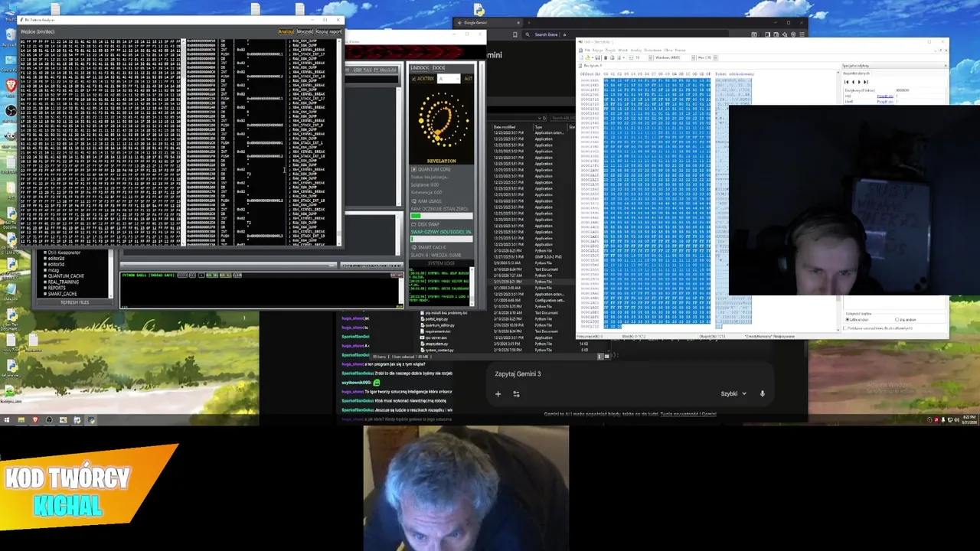980x551 pixels.
Task: Close the Google Gemini tab
Action: 518,23
